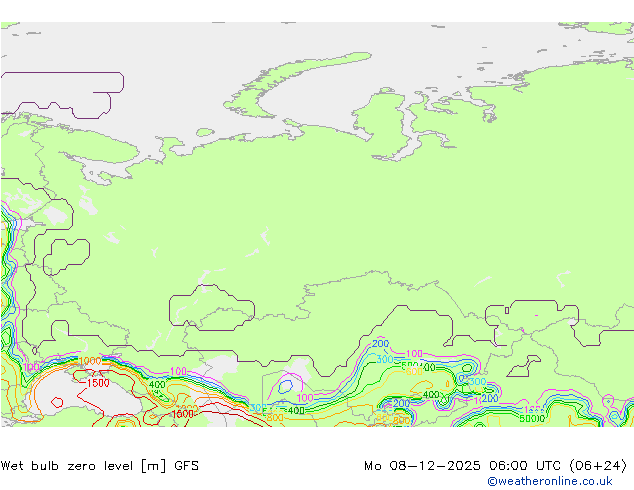This screenshot has height=490, width=634.
Task: Click the 'Mo 08-12-2025 06:00 UTC (06+24)' timestamp
Action: tap(495, 466)
